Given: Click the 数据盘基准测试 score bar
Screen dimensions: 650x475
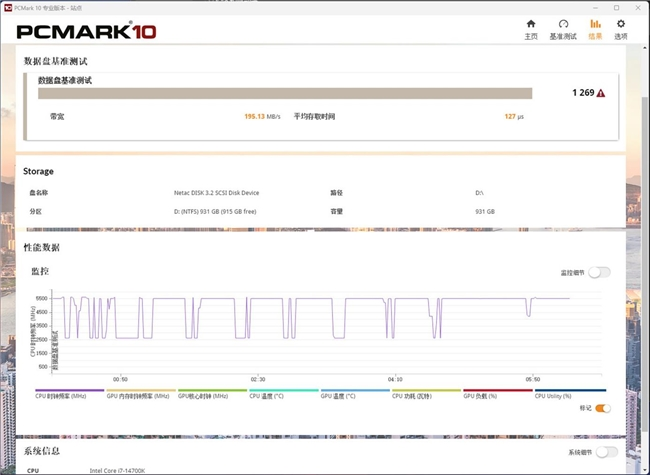Looking at the screenshot, I should (x=285, y=93).
